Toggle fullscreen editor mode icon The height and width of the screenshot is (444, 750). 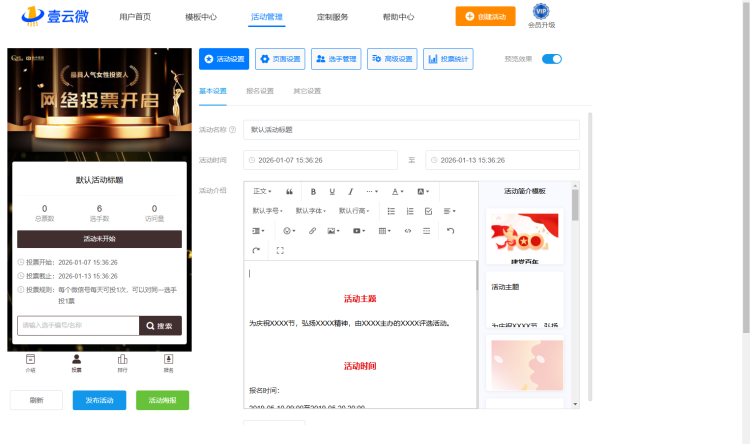280,250
